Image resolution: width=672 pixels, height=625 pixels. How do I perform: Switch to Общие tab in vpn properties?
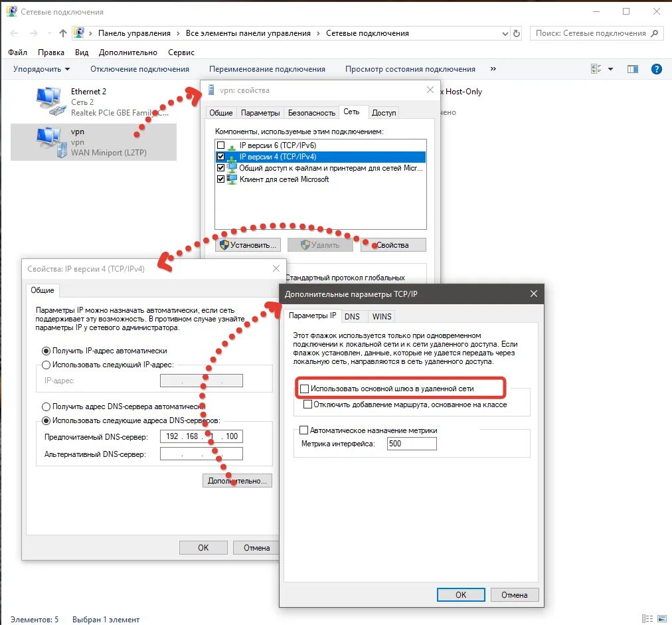pos(220,113)
